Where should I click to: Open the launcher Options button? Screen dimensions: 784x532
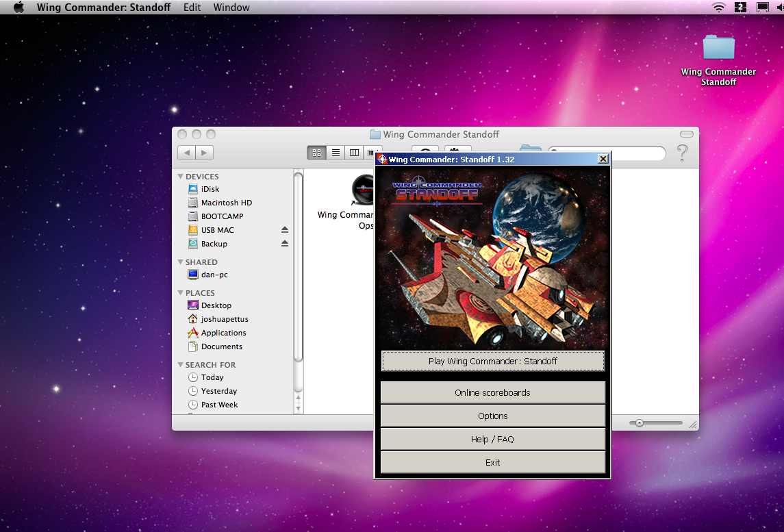492,416
